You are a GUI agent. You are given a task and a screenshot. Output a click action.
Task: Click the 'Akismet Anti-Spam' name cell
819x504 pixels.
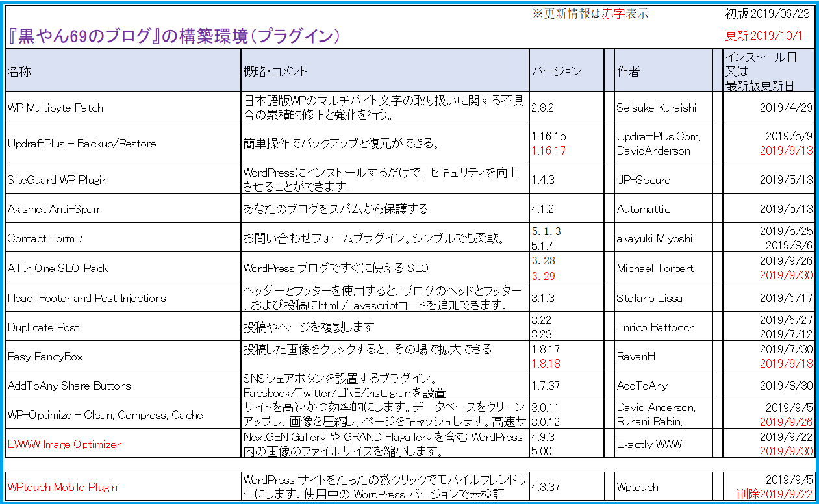click(x=123, y=209)
